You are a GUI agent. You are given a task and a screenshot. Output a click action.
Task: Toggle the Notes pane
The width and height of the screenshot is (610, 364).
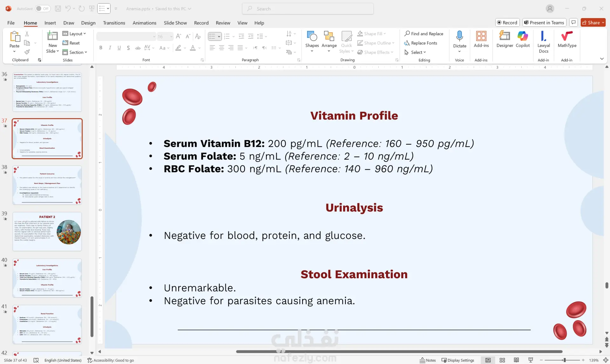coord(428,360)
